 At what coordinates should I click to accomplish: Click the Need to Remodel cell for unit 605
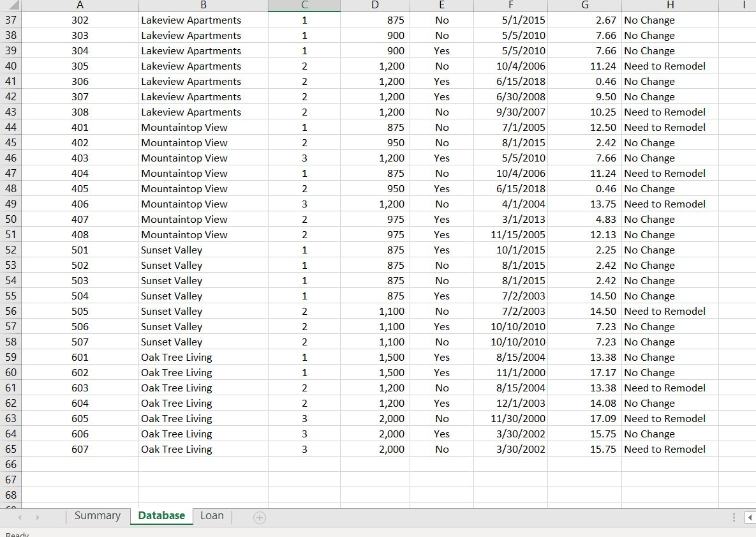click(x=665, y=418)
